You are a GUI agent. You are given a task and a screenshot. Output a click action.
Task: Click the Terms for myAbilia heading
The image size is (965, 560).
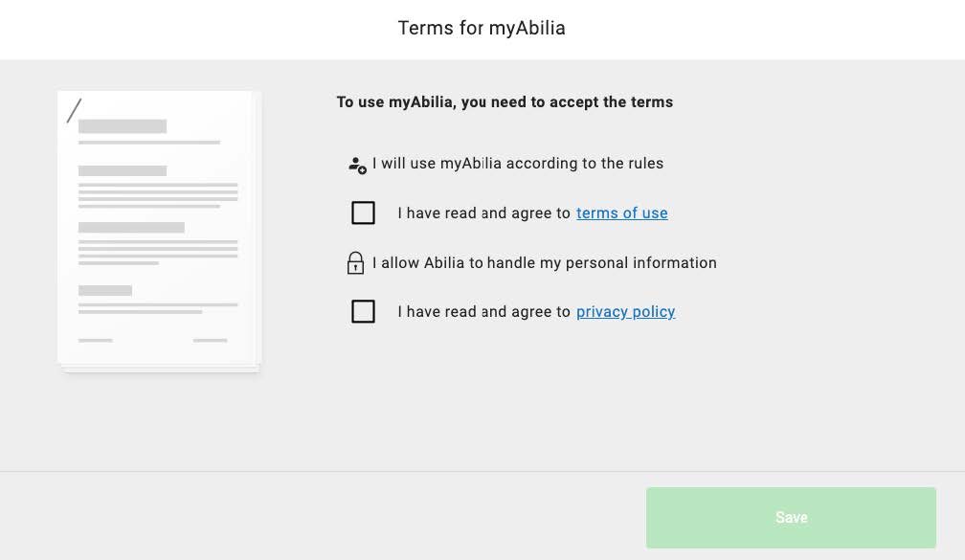(x=482, y=28)
